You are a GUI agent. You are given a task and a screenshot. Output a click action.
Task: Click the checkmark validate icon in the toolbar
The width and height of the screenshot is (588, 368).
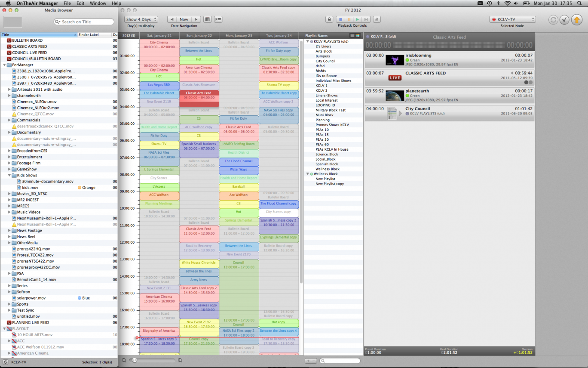565,20
